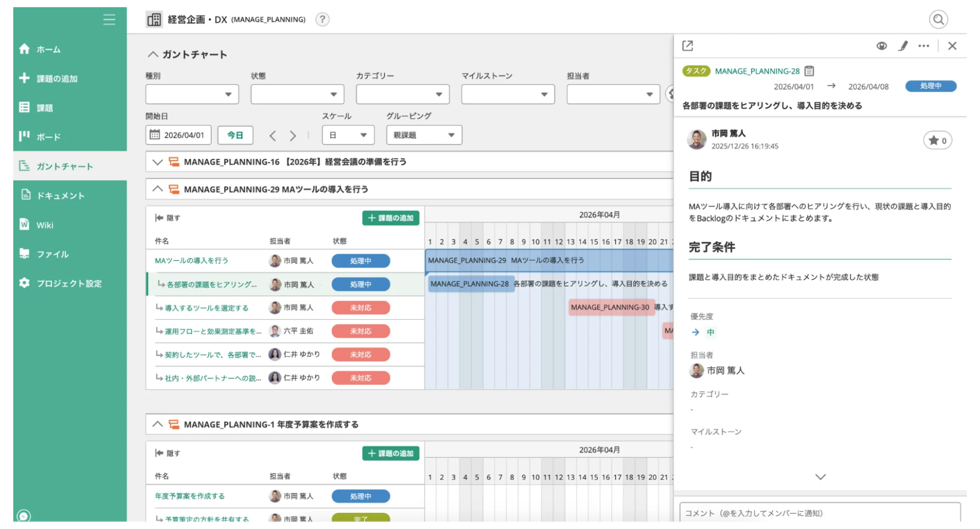Open the 種別 dropdown
This screenshot has width=980, height=529.
click(x=192, y=94)
